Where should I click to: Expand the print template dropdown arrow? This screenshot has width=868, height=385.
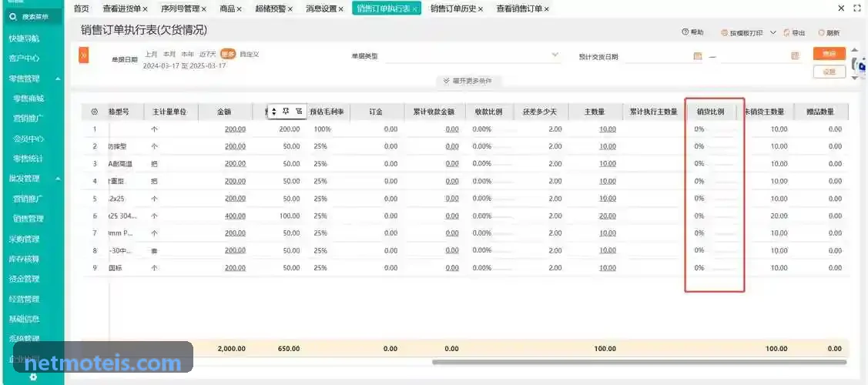click(772, 33)
